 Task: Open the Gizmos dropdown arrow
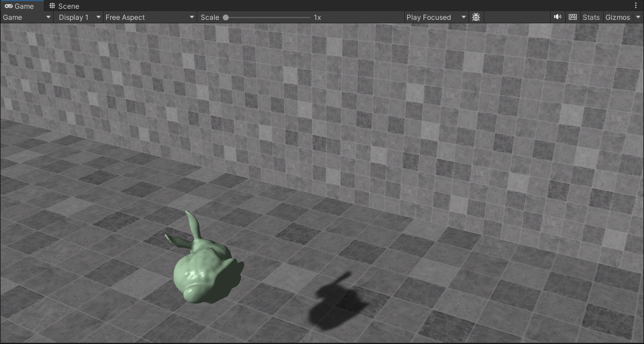pos(638,17)
